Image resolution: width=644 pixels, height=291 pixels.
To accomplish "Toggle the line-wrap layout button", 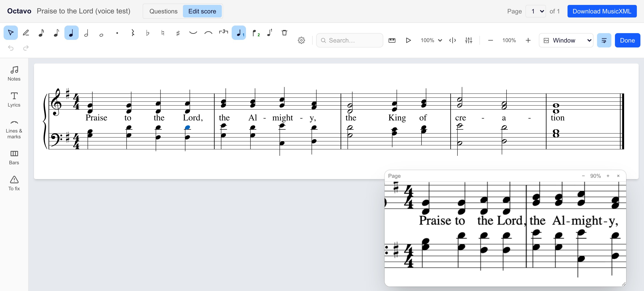I will (x=604, y=40).
